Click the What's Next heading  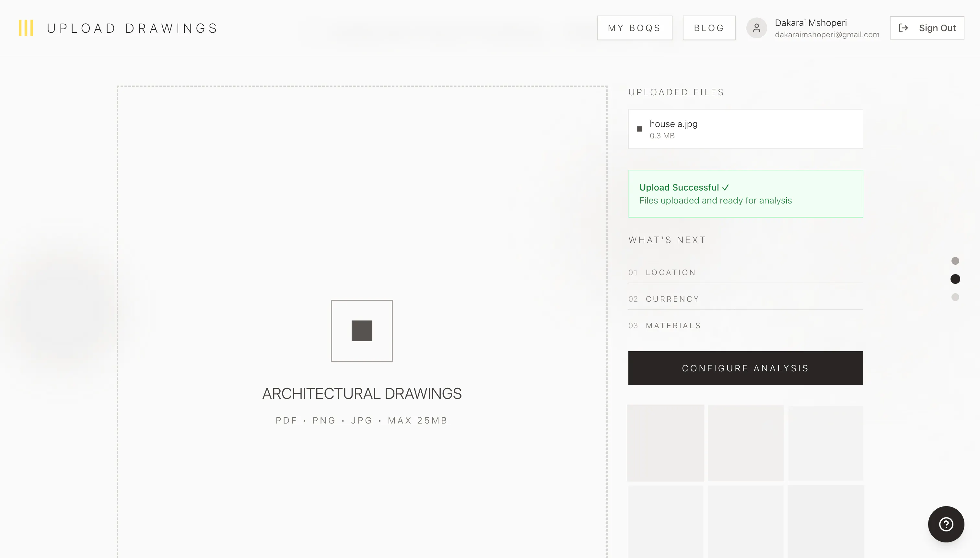(x=667, y=240)
